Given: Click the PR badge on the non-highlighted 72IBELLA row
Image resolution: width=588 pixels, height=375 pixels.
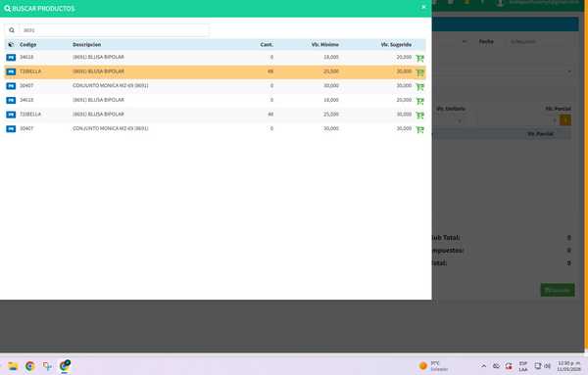Looking at the screenshot, I should 11,115.
